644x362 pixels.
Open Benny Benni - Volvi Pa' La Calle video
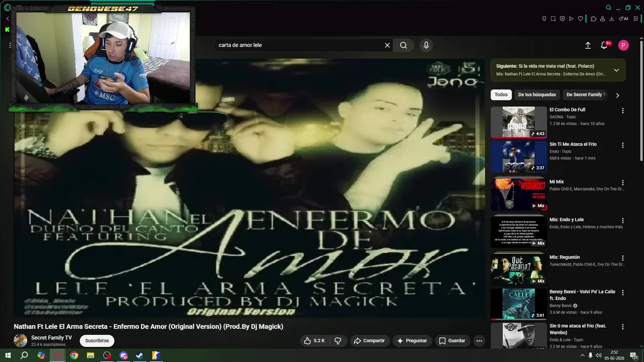tap(519, 304)
